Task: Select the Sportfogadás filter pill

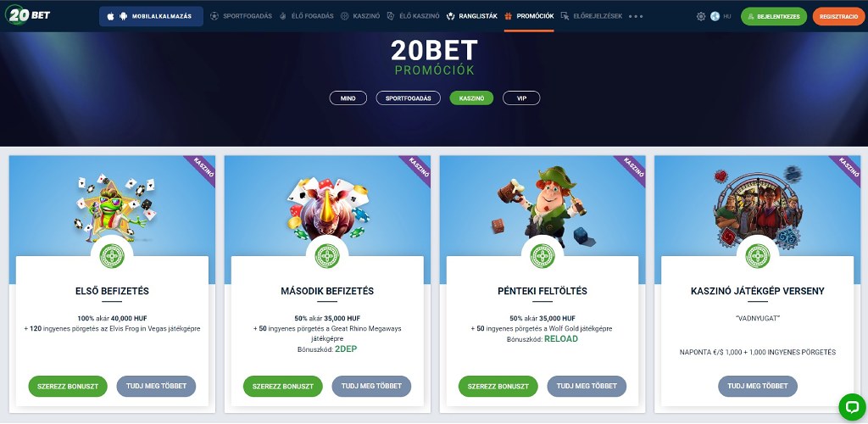Action: click(408, 98)
